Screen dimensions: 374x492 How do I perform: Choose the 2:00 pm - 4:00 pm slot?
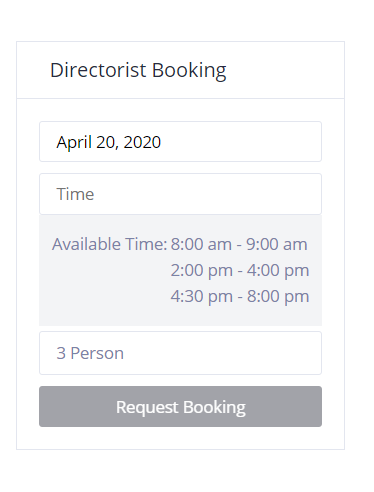click(x=240, y=270)
